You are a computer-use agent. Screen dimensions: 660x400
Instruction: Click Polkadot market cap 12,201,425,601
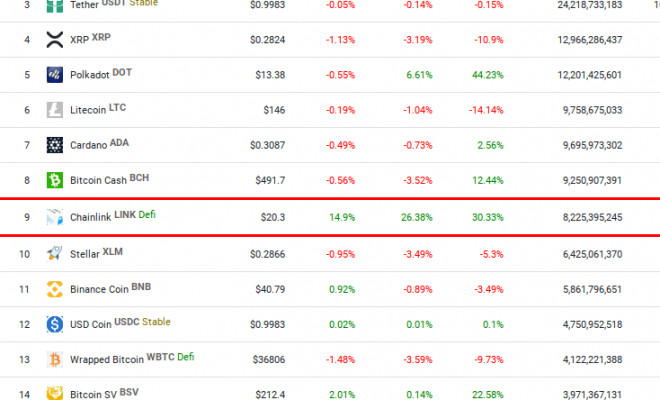tap(590, 75)
